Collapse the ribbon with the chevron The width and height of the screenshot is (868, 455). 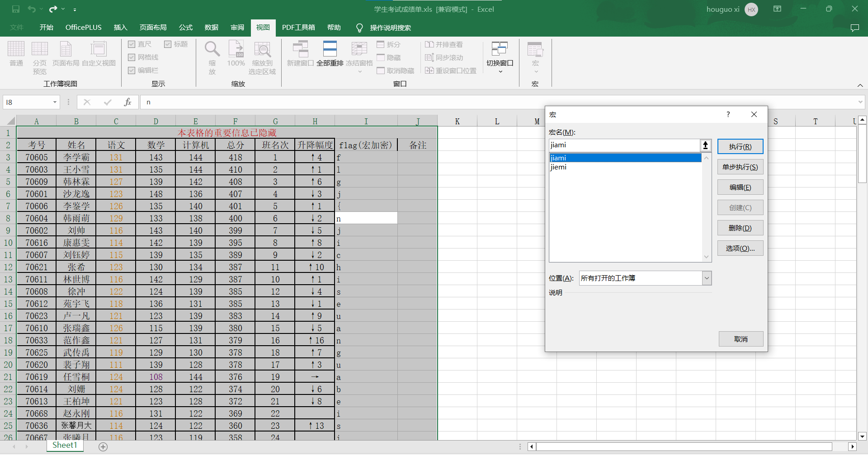pos(860,85)
